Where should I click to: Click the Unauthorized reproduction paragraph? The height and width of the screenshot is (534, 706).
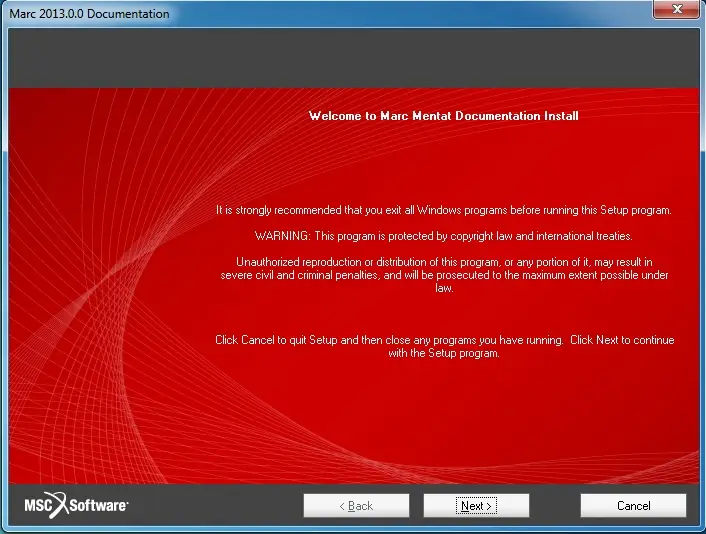(x=444, y=275)
